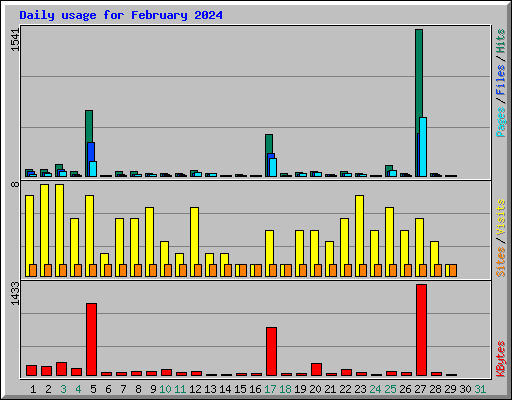Select the red KBytes bar for day 17
The width and height of the screenshot is (512, 400).
pyautogui.click(x=271, y=351)
